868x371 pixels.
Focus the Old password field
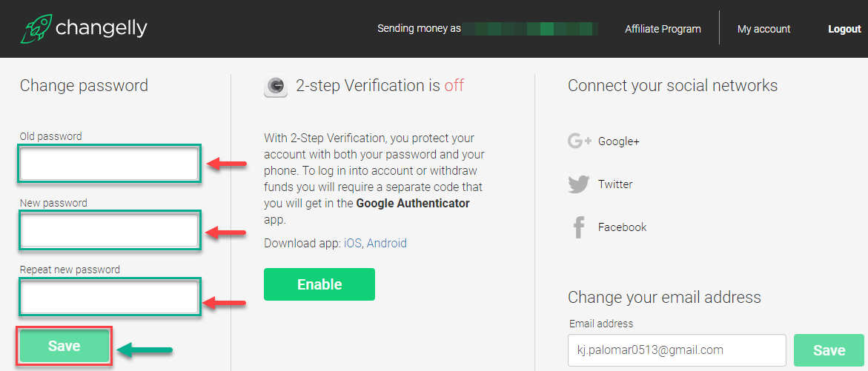(x=110, y=164)
